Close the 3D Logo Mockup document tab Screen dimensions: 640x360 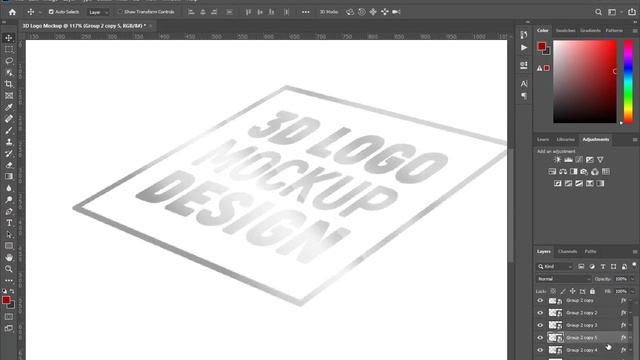click(x=150, y=26)
